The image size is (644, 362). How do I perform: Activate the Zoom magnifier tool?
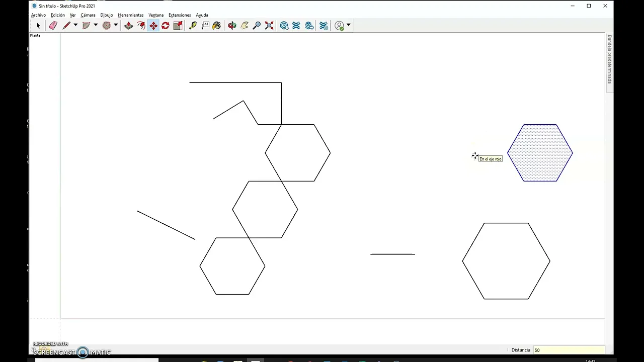coord(257,26)
